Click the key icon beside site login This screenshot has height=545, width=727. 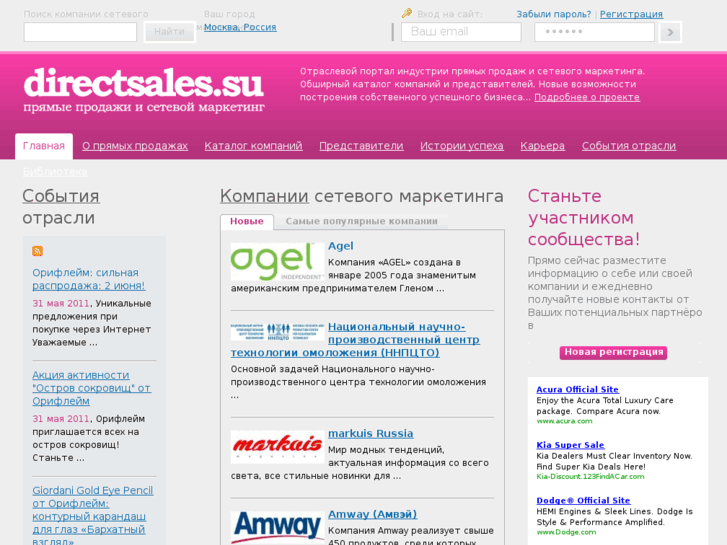click(x=407, y=13)
